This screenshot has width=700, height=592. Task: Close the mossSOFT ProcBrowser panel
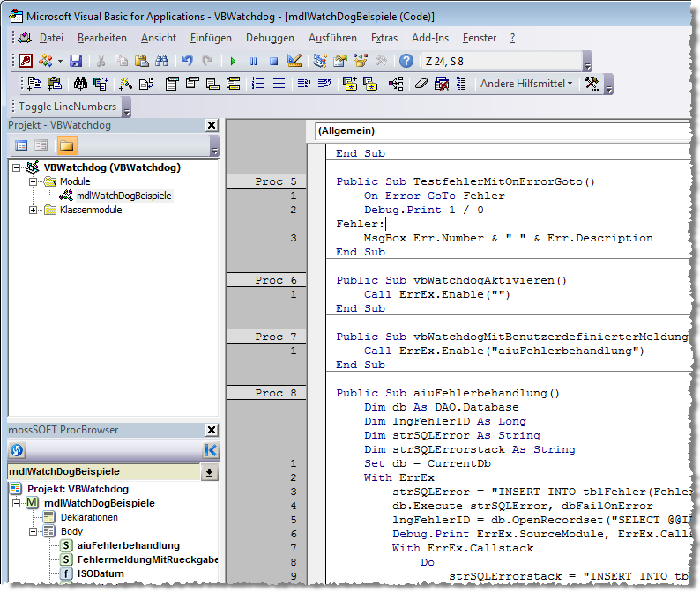(211, 430)
